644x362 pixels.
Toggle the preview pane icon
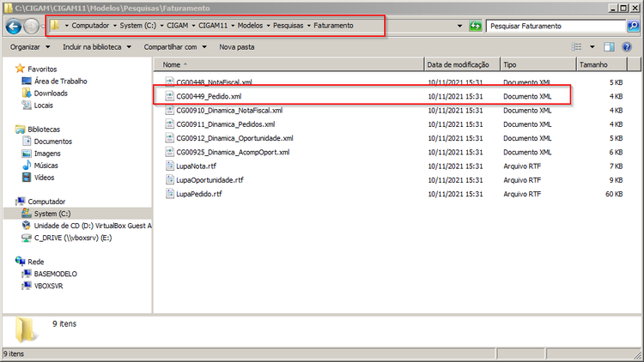point(609,47)
